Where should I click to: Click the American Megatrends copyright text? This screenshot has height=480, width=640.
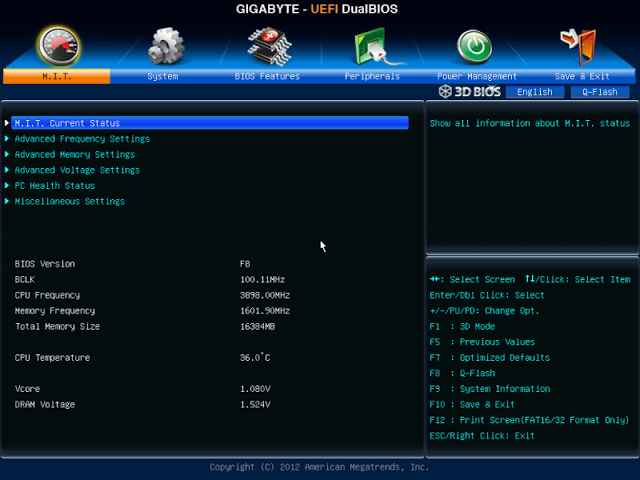319,467
